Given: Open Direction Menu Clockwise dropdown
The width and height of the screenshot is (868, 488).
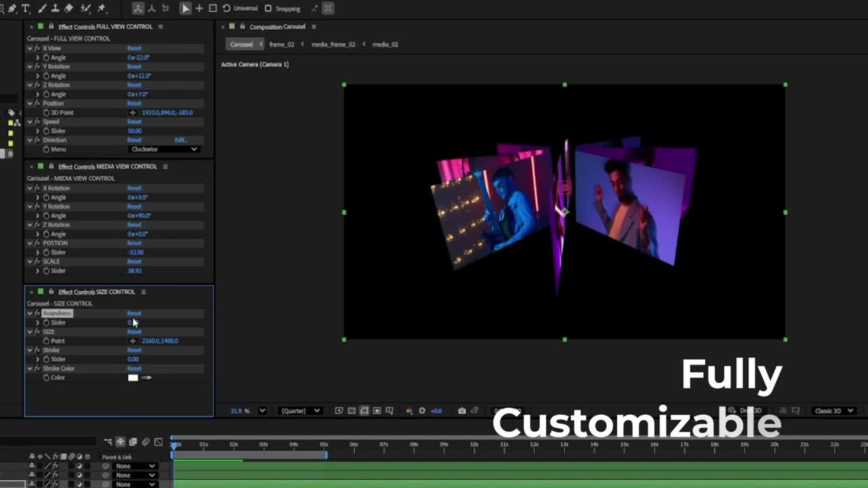Looking at the screenshot, I should [163, 149].
